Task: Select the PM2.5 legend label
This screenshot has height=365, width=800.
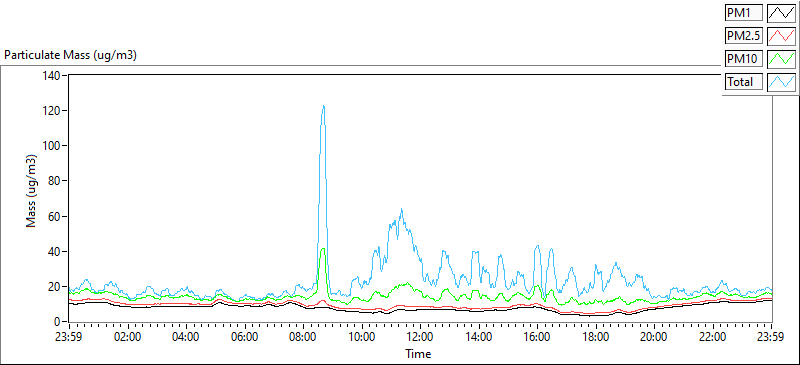Action: click(744, 36)
